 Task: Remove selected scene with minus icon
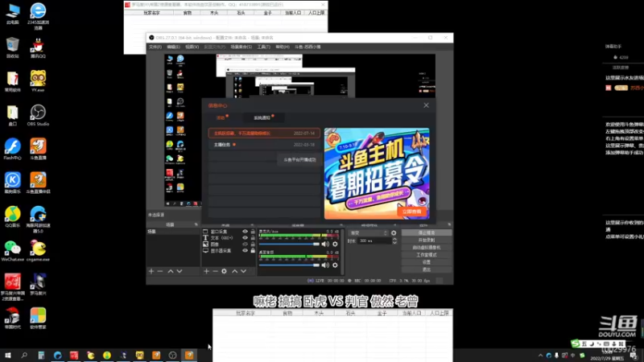coord(160,271)
